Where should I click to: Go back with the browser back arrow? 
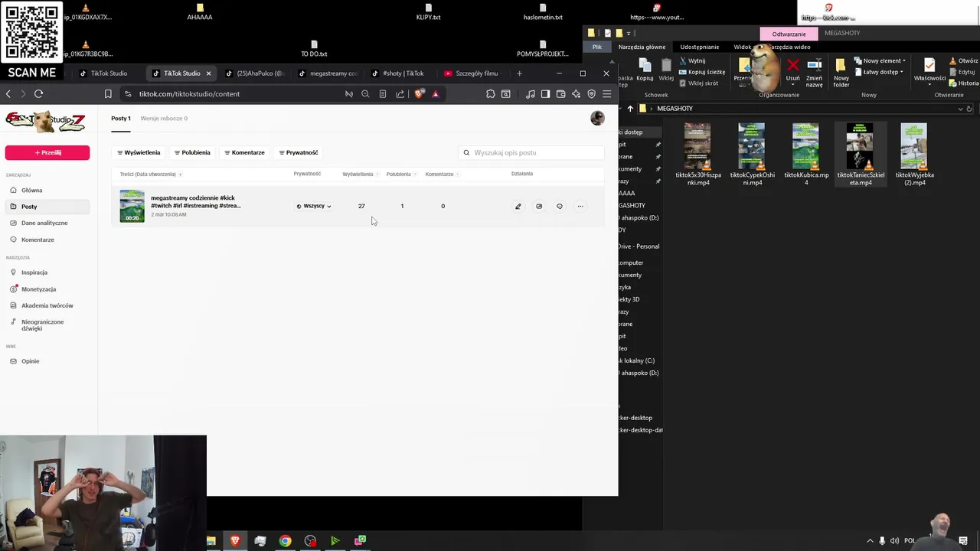[x=8, y=93]
